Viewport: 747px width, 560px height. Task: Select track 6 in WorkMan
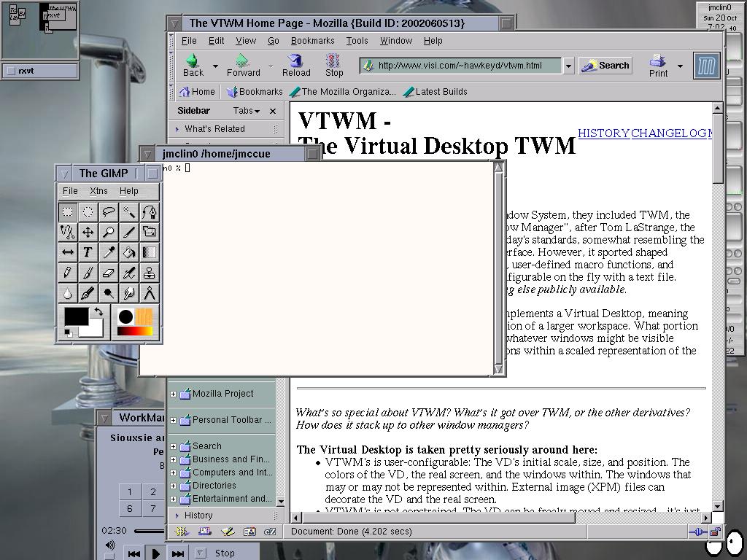click(130, 508)
